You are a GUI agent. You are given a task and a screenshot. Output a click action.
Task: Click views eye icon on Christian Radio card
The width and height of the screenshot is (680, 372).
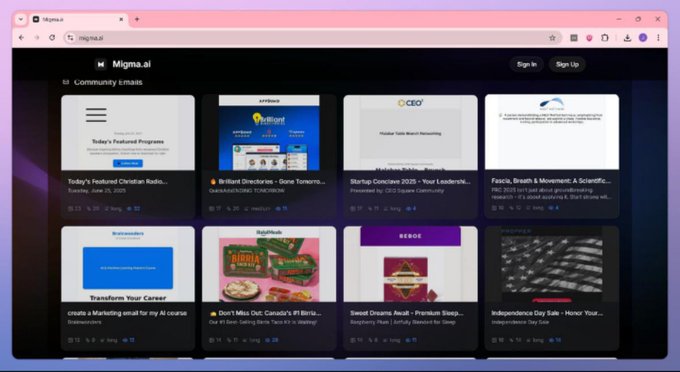point(129,209)
